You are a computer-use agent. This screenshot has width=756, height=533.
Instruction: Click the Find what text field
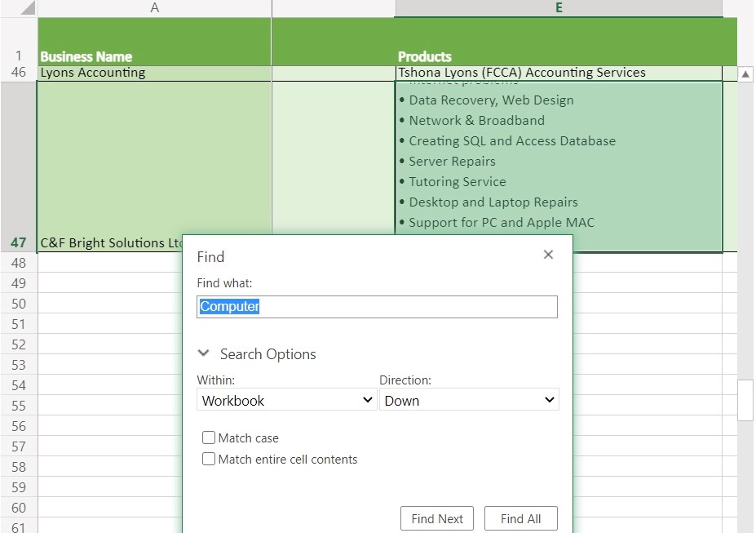[377, 307]
